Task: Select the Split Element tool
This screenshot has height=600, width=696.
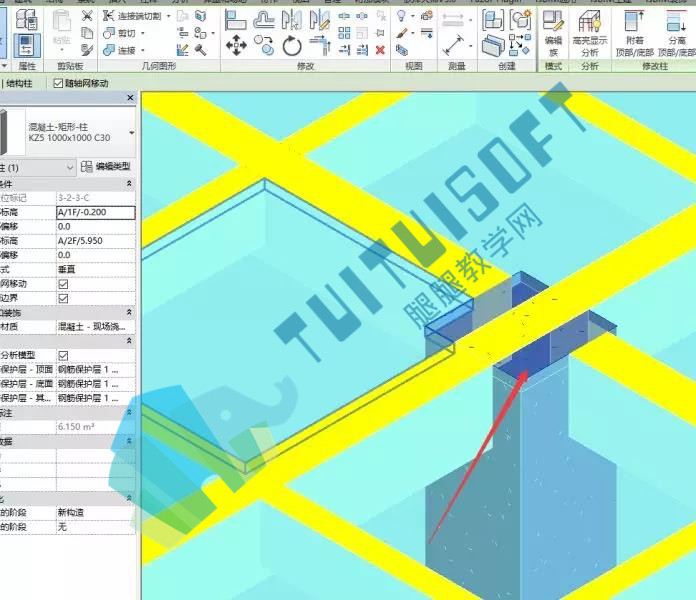Action: click(x=344, y=16)
